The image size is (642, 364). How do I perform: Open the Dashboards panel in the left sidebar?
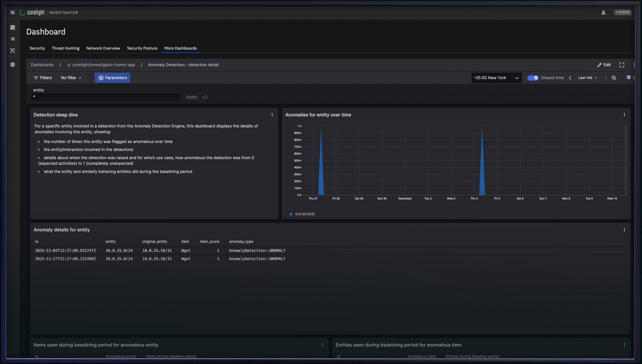tap(12, 27)
